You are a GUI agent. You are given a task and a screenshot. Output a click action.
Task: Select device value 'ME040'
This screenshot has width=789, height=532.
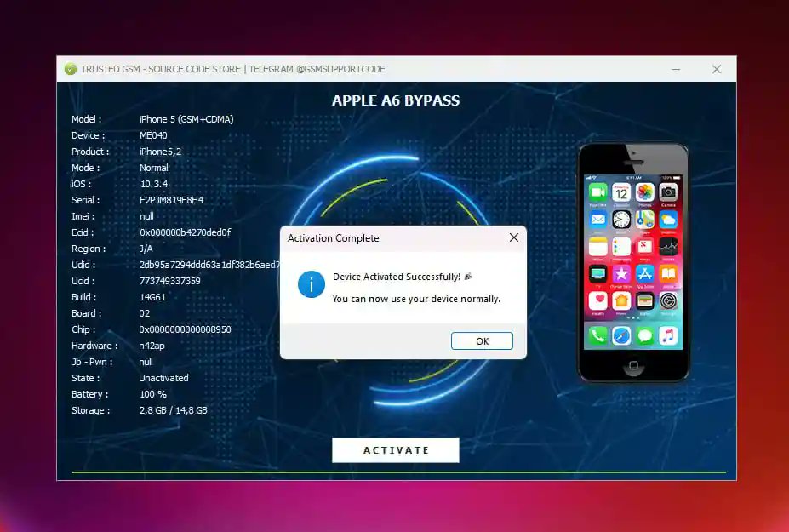153,135
